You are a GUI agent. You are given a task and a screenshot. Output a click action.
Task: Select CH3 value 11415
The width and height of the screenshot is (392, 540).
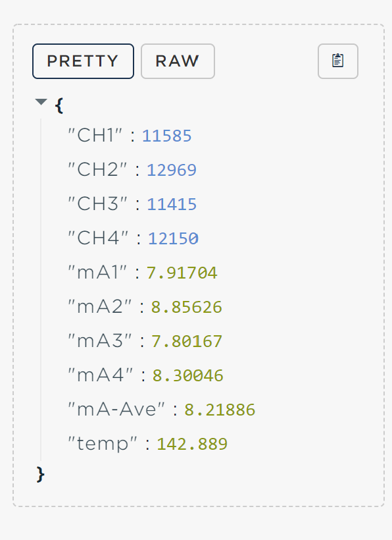coord(172,204)
